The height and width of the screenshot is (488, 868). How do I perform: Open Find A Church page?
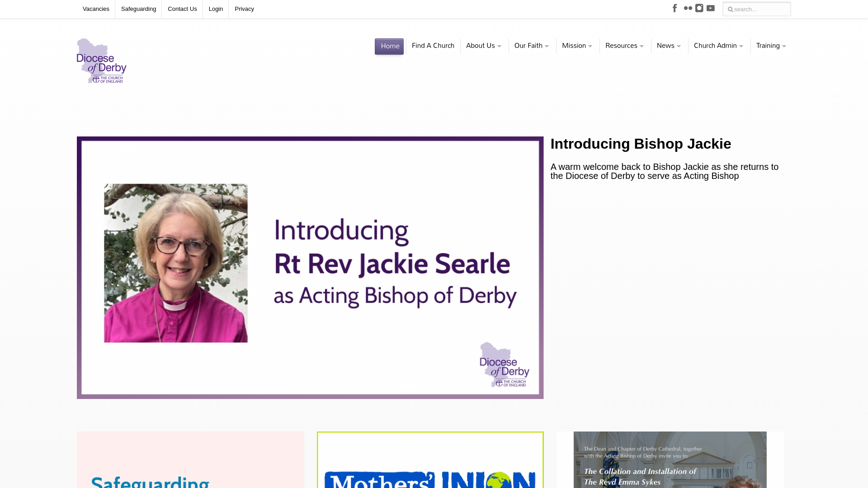click(433, 46)
